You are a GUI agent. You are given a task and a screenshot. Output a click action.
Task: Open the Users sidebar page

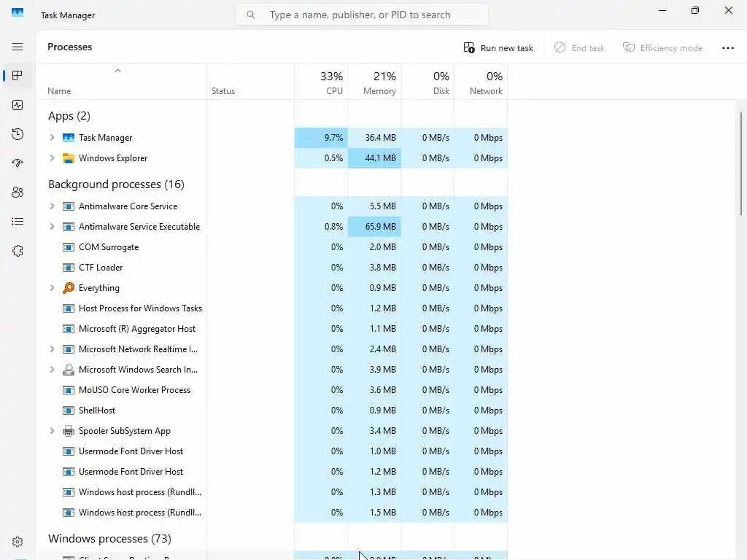pos(18,192)
